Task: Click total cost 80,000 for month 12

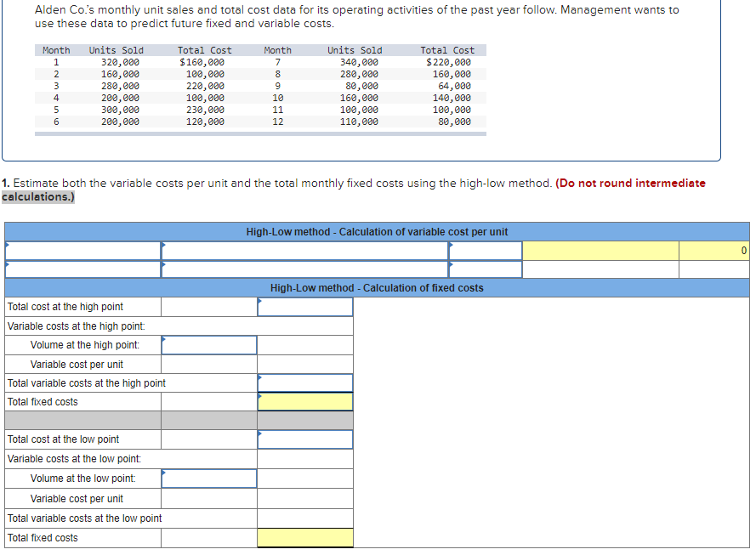Action: 454,122
